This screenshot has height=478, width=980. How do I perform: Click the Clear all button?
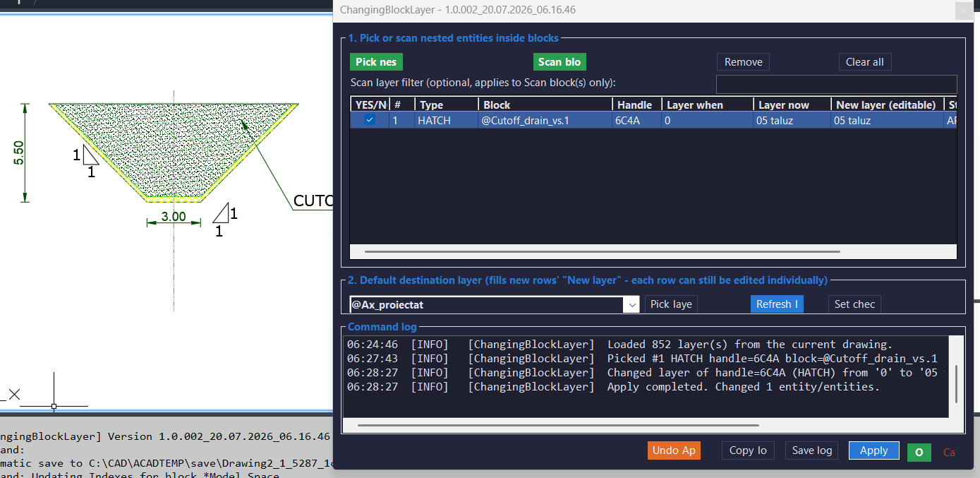(x=865, y=62)
